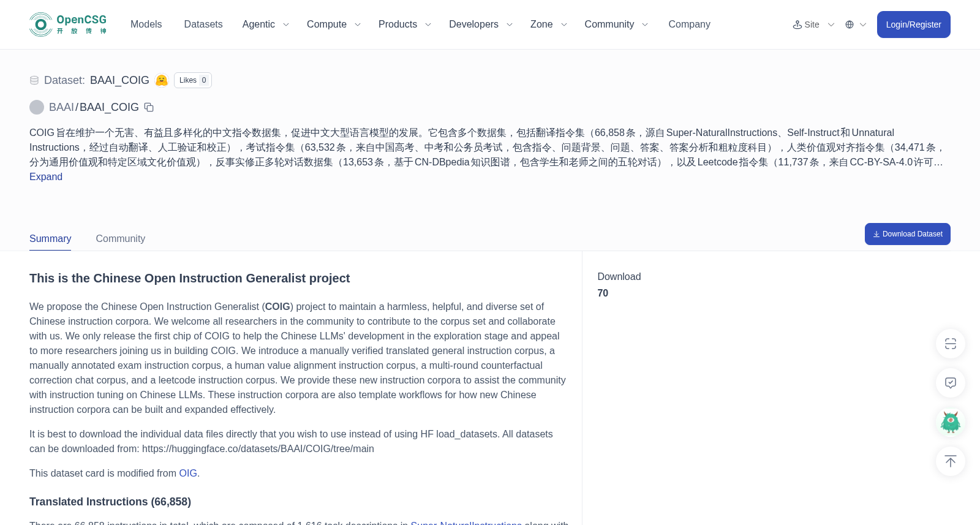Open the green mascot assistant
980x525 pixels.
pyautogui.click(x=951, y=422)
